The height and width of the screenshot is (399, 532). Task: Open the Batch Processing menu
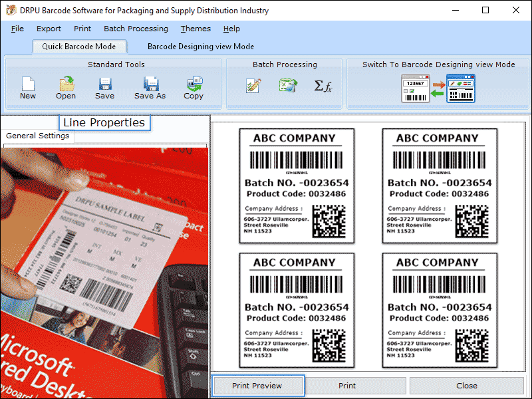click(x=136, y=29)
